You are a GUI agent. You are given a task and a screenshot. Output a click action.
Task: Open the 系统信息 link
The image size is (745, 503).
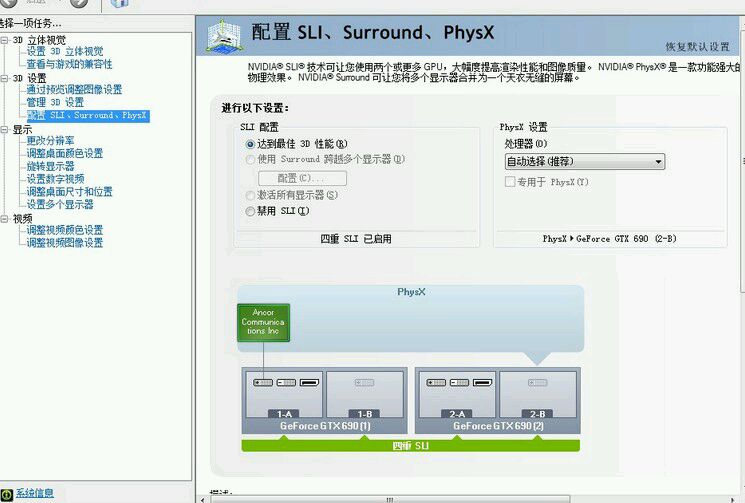click(x=35, y=494)
